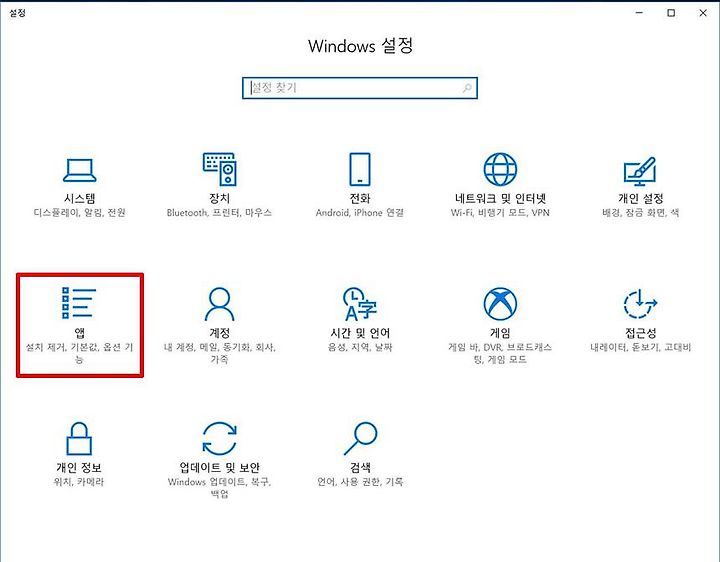Click the 접근성 title text
The width and height of the screenshot is (720, 562).
click(x=640, y=333)
